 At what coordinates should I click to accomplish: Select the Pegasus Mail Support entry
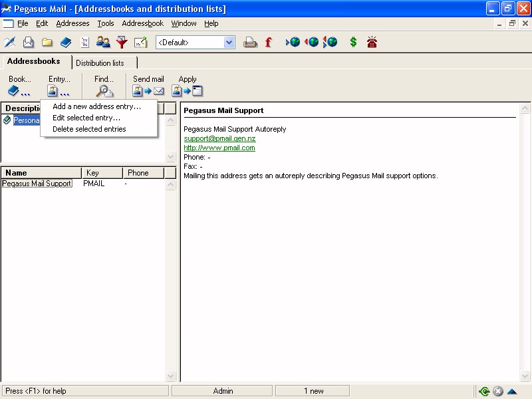[x=37, y=184]
